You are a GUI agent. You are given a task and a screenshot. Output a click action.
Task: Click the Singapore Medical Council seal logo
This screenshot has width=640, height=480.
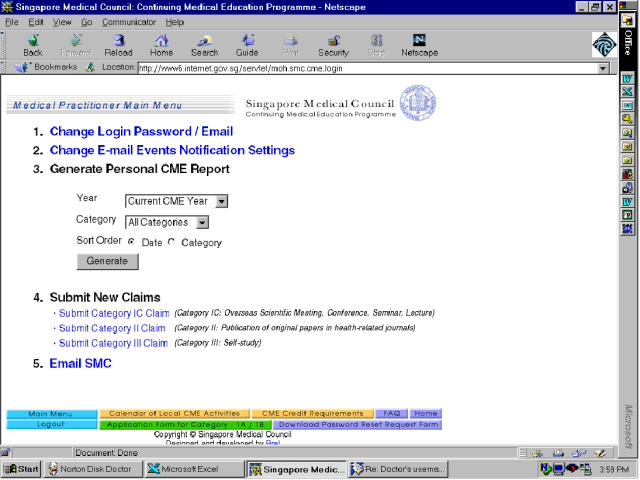pyautogui.click(x=418, y=103)
